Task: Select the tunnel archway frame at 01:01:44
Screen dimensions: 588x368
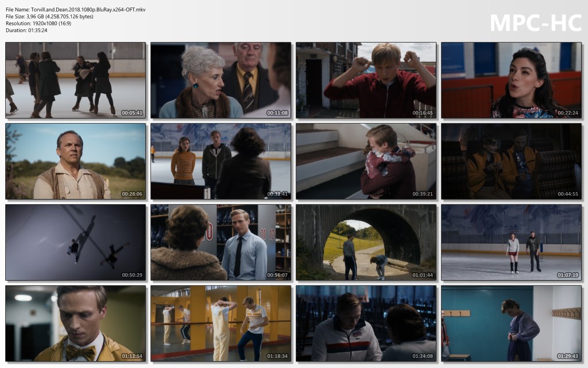Action: click(366, 243)
